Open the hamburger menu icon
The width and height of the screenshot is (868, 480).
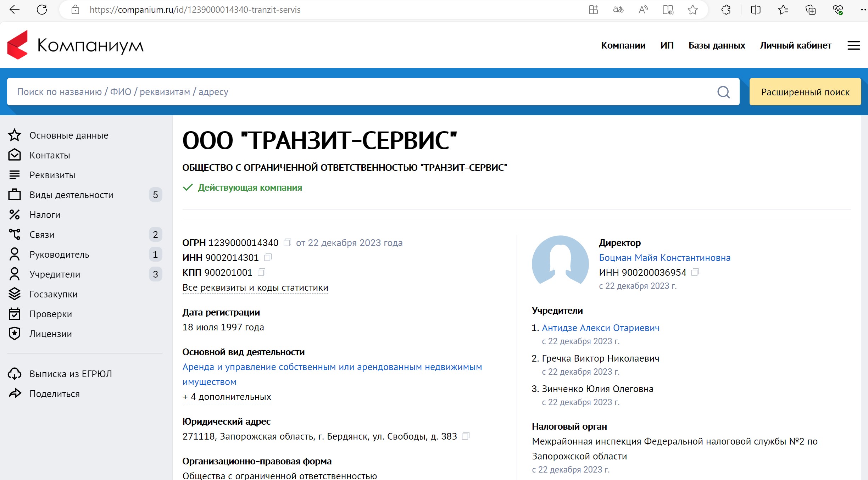tap(854, 45)
